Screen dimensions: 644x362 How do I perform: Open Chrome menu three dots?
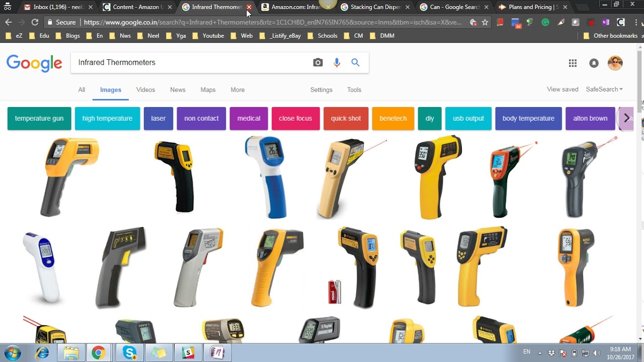point(636,22)
